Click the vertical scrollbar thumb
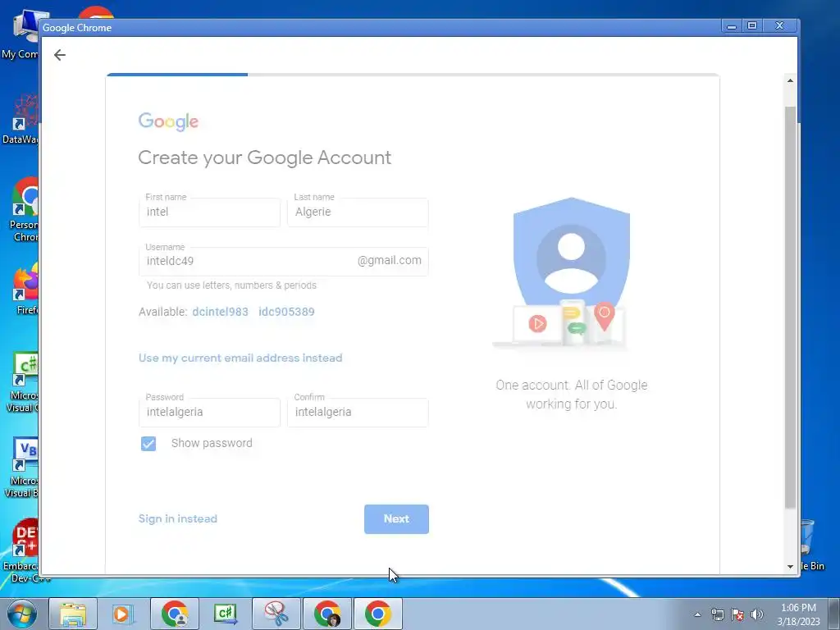Screen dimensions: 840x630 pos(790,308)
